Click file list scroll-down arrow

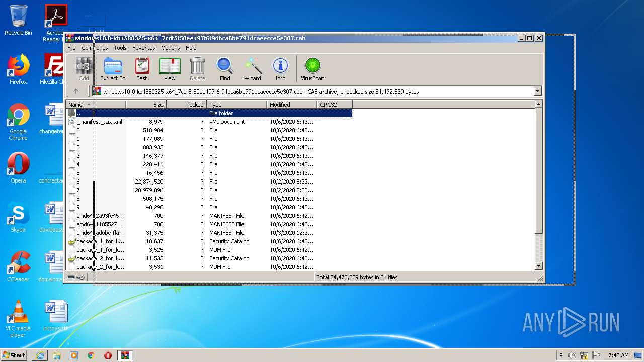(x=538, y=266)
